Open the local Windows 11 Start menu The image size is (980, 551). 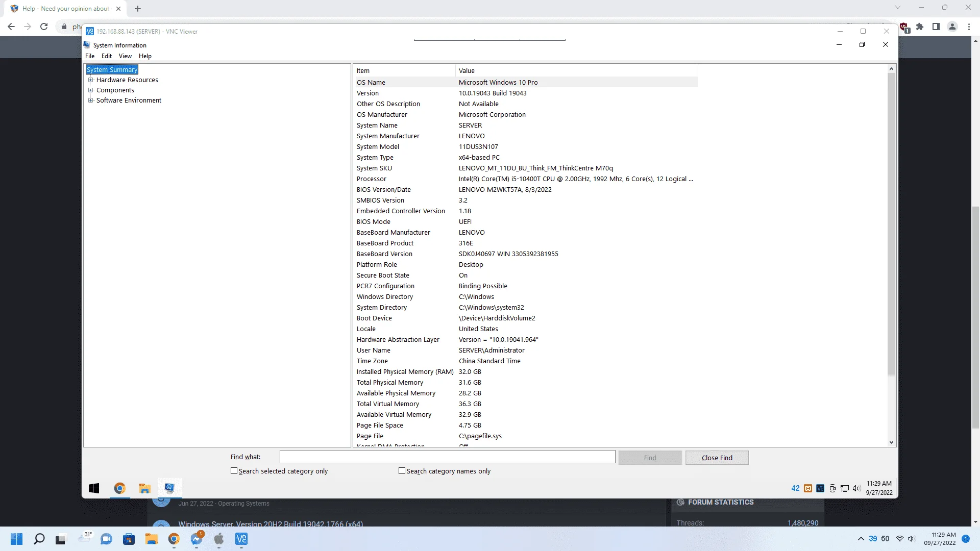pyautogui.click(x=17, y=539)
